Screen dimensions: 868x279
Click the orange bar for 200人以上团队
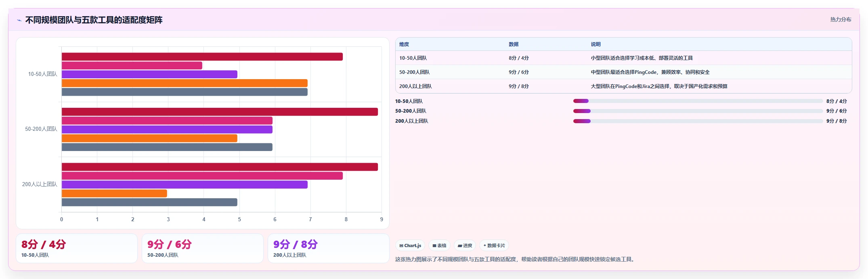[114, 193]
